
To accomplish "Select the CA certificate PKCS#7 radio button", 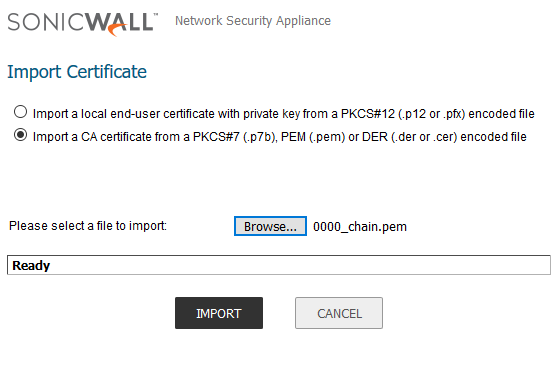I will point(20,135).
